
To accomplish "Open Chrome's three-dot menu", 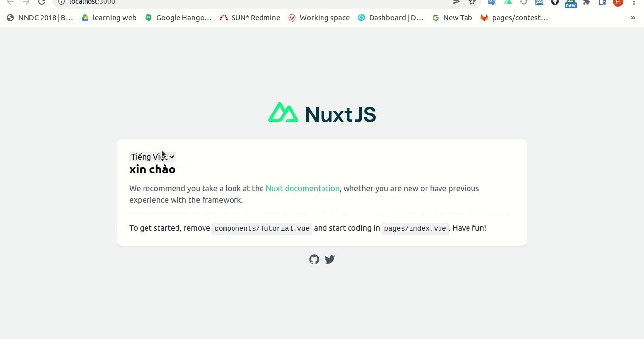I will (x=634, y=2).
